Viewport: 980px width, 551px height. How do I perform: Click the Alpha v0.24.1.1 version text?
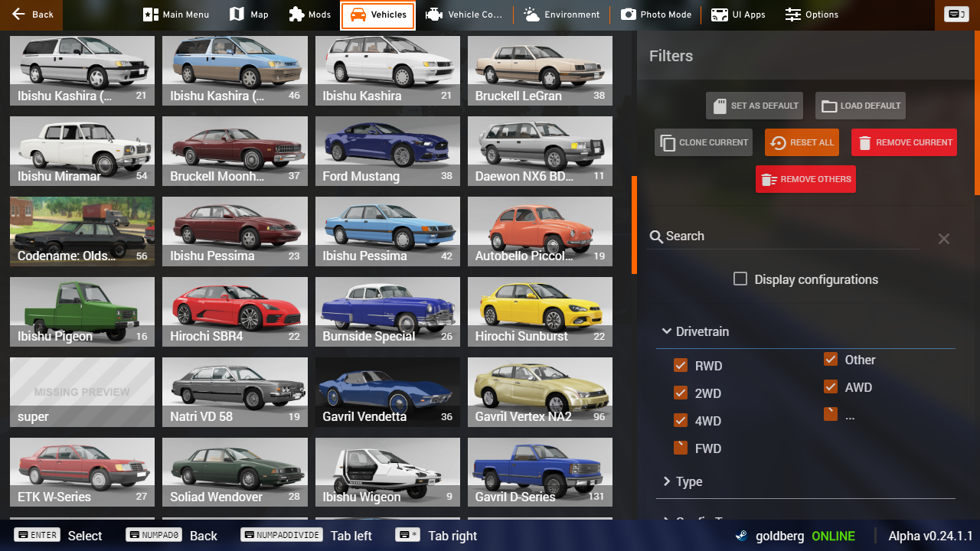[x=930, y=536]
